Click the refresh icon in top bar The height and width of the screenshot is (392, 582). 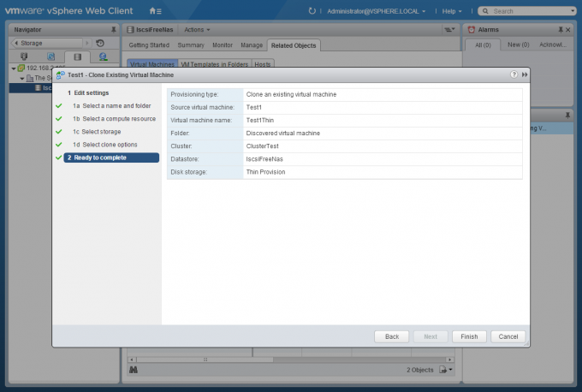(x=312, y=11)
